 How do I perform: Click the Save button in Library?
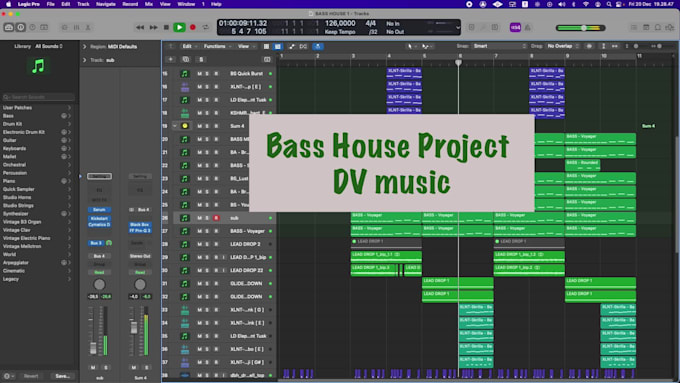pos(62,376)
